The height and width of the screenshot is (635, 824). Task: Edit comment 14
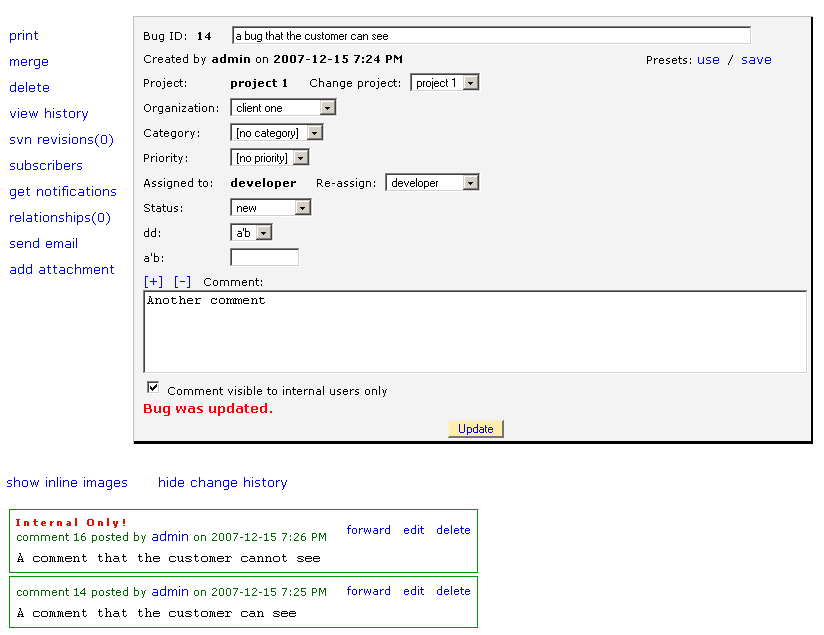point(414,591)
